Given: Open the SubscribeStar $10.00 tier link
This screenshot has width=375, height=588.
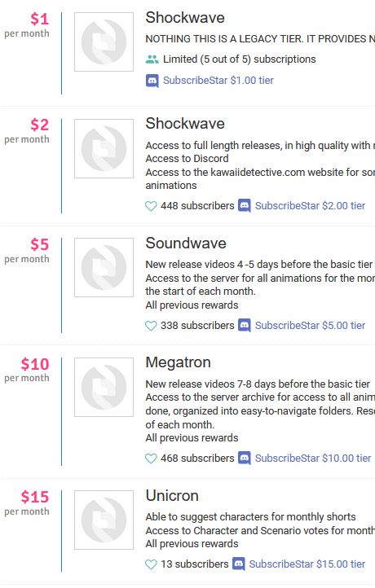Looking at the screenshot, I should click(313, 458).
